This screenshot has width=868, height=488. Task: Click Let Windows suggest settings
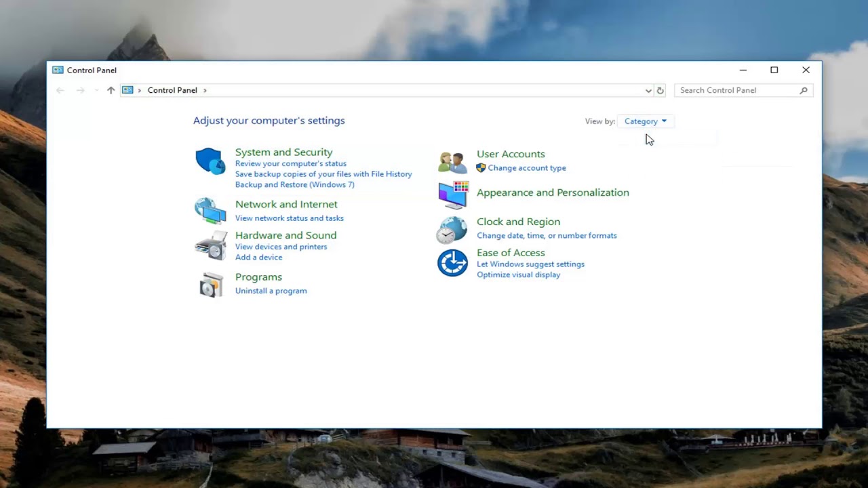tap(530, 264)
